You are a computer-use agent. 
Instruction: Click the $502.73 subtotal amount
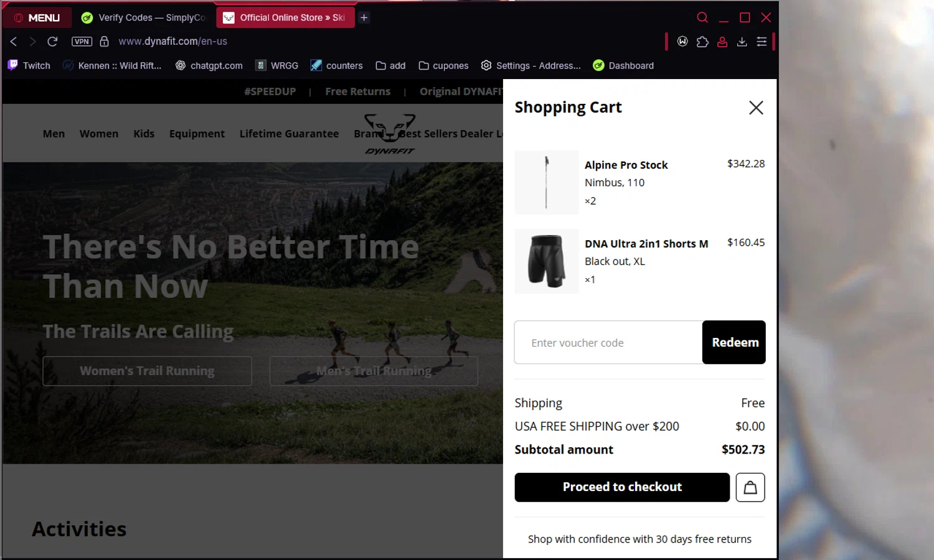pyautogui.click(x=743, y=449)
